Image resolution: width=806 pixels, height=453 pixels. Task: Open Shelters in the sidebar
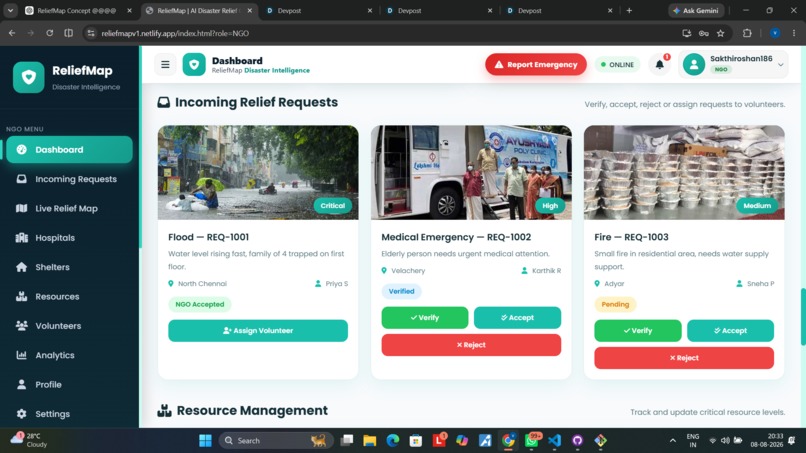click(69, 267)
